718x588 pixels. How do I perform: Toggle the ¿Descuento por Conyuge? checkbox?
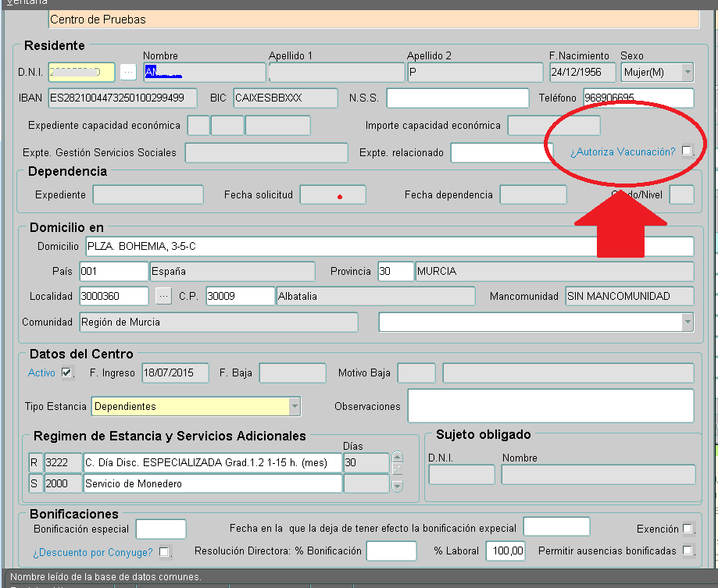[164, 552]
